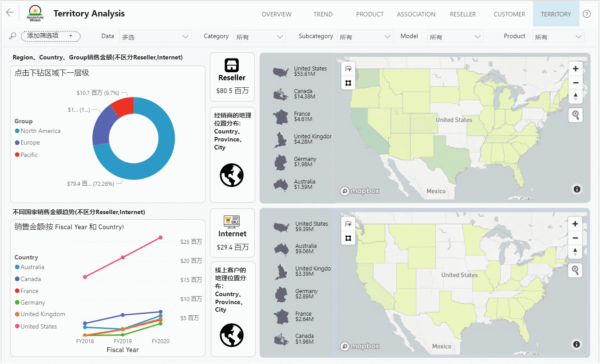Zoom out on the Internet map
Viewport: 600px width, 364px height.
point(575,238)
